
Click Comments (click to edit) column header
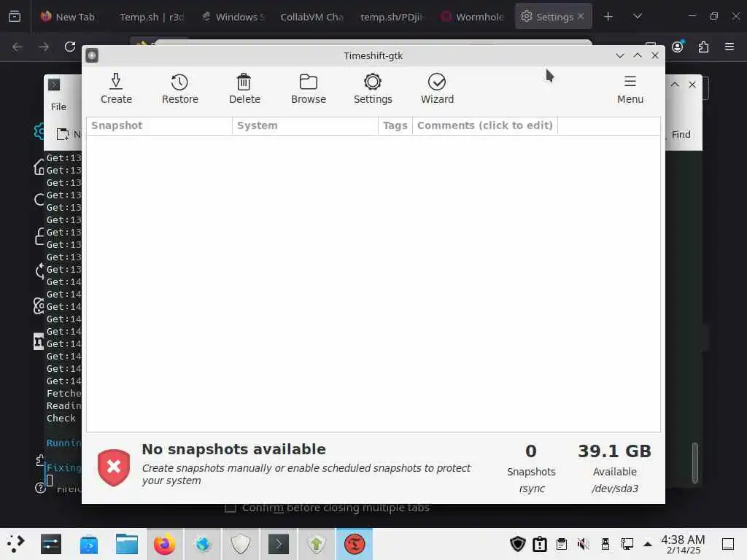[x=484, y=125]
